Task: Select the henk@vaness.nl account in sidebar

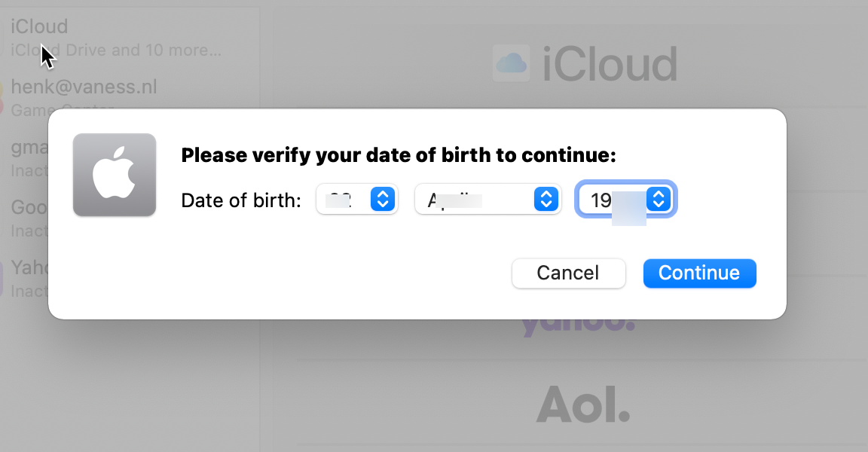Action: 113,96
